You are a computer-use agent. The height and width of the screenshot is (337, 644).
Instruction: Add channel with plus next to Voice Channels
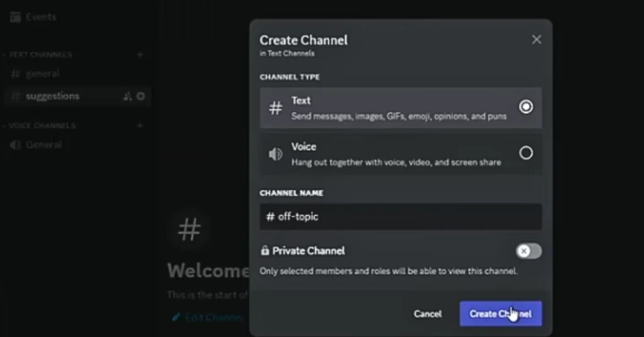click(140, 126)
